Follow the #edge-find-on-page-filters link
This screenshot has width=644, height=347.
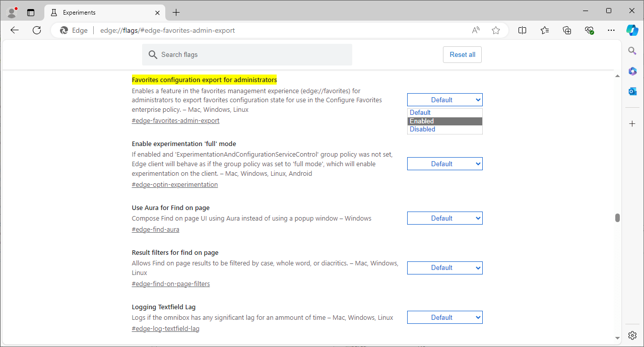[171, 284]
